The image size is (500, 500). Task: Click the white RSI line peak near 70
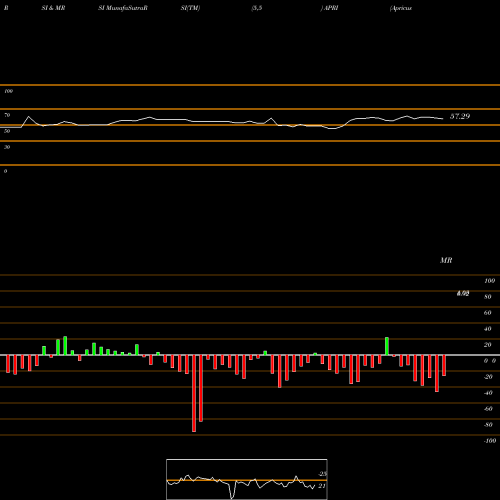point(29,117)
